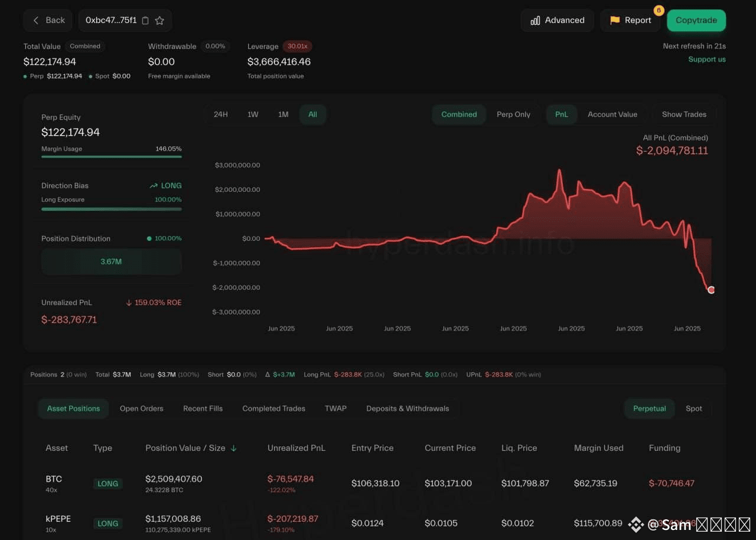Viewport: 756px width, 540px height.
Task: Click the red endpoint marker on chart
Action: (x=711, y=290)
